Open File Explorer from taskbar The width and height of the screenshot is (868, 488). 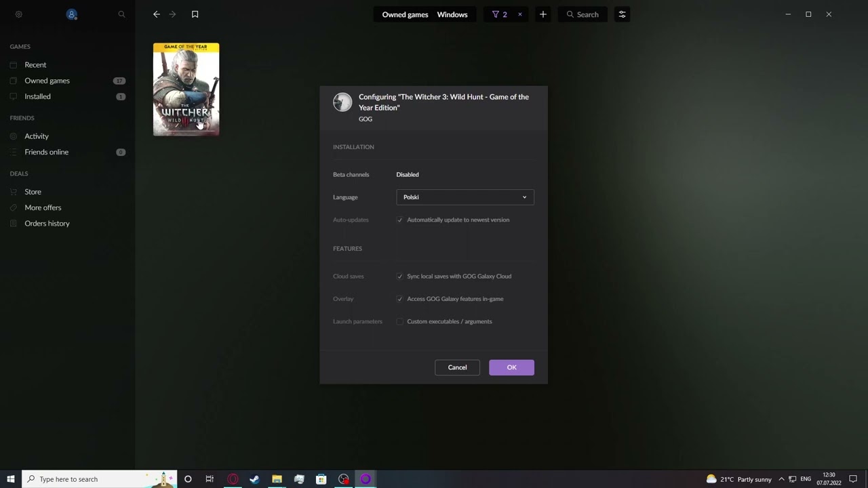pyautogui.click(x=277, y=479)
